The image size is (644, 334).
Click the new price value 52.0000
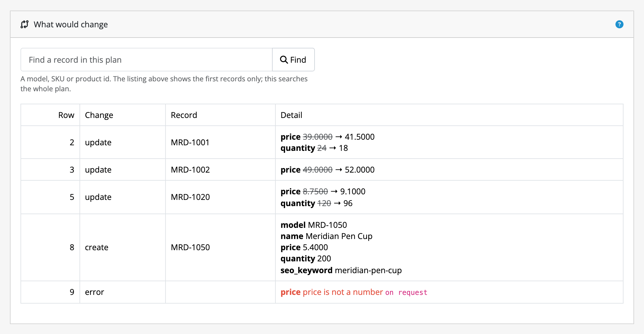(360, 170)
